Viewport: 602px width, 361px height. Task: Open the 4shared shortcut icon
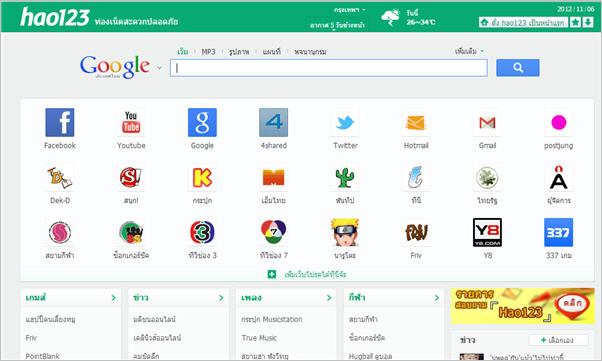point(273,123)
